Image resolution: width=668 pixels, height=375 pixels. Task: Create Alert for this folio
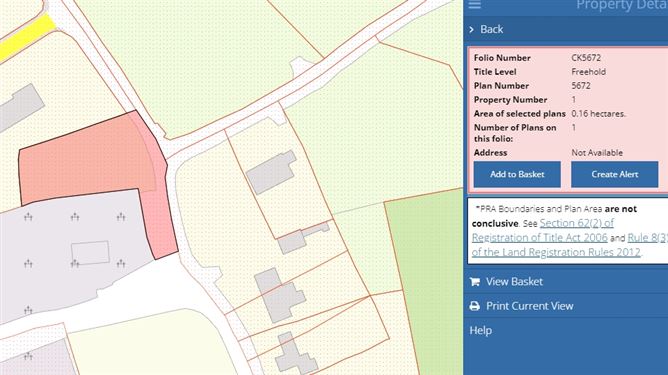(614, 174)
